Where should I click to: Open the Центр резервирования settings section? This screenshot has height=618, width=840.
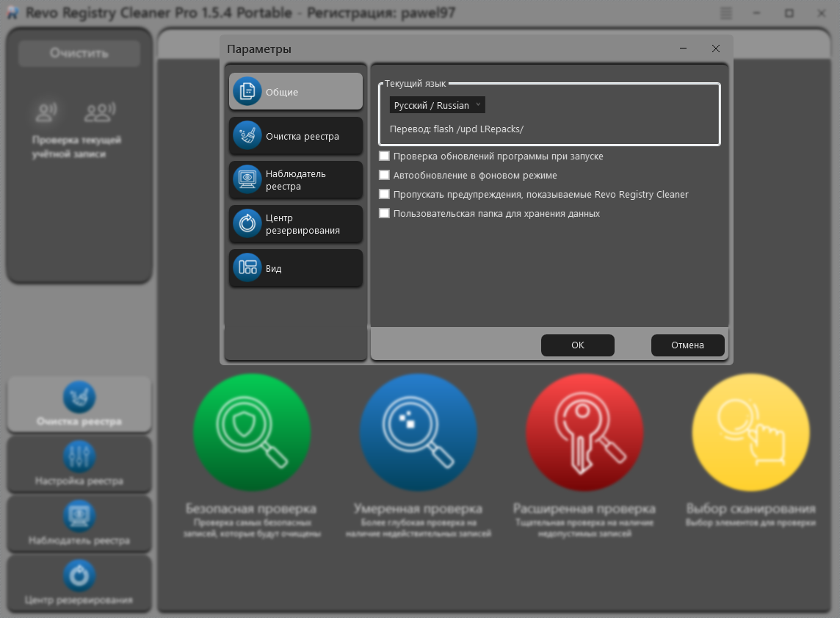(x=296, y=224)
